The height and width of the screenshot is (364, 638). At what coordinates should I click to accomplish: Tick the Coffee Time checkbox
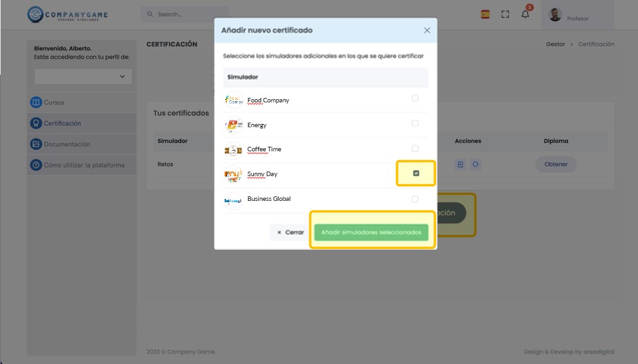click(x=415, y=149)
